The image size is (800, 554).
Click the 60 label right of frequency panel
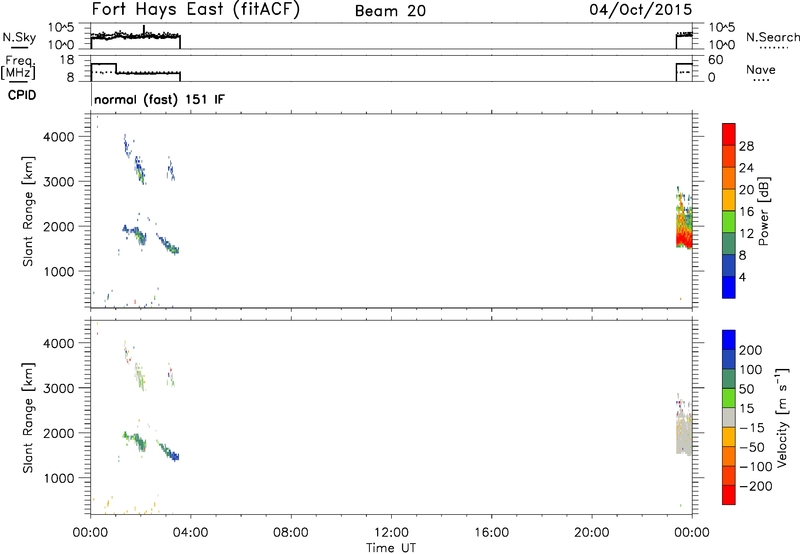coord(716,60)
